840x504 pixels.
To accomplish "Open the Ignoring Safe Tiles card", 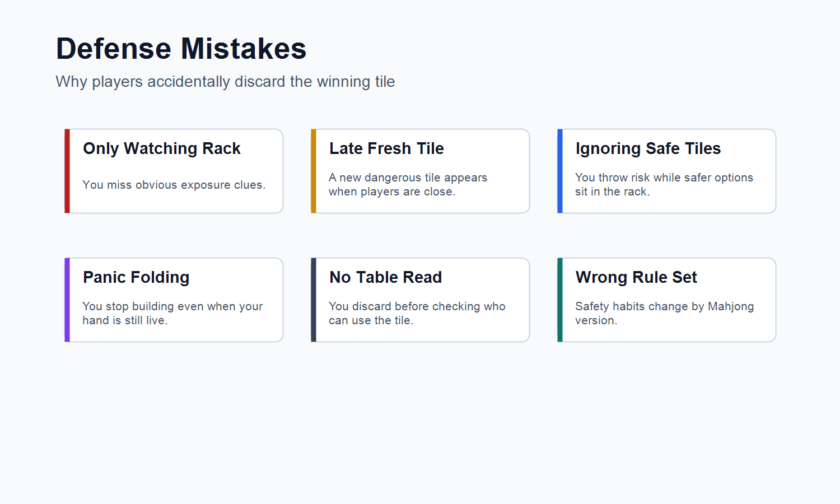I will (667, 171).
